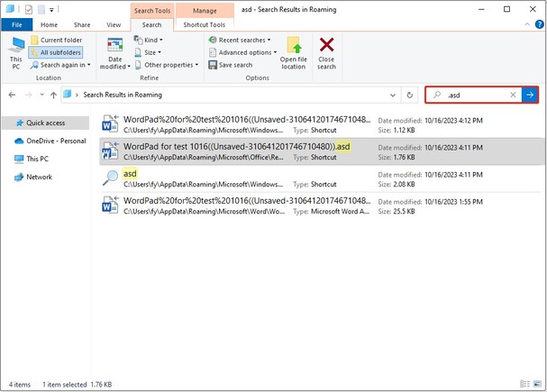This screenshot has width=547, height=392.
Task: Click magnifier icon of asd result
Action: [110, 178]
